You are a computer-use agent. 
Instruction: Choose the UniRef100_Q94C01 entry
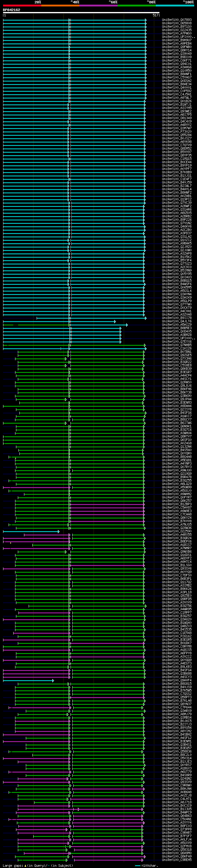point(177,64)
